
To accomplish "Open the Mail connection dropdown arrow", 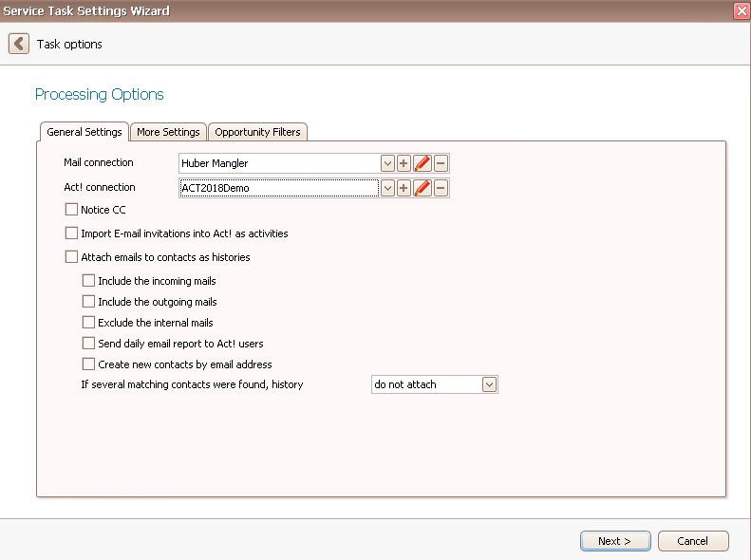I will pos(387,163).
